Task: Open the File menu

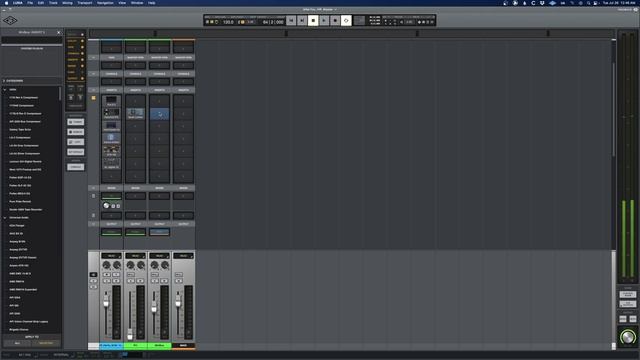Action: tap(30, 3)
